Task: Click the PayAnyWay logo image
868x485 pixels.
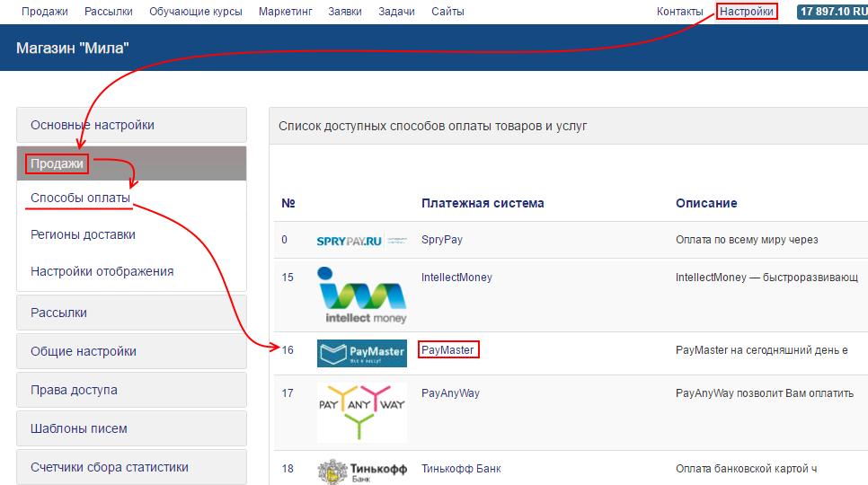Action: (x=361, y=411)
